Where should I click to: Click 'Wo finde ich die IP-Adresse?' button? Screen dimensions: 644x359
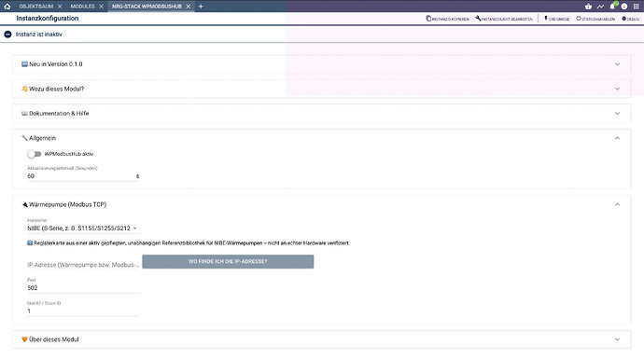[228, 261]
